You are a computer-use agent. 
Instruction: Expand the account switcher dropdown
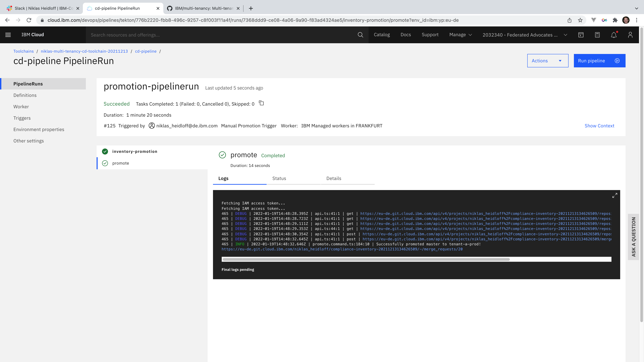point(524,35)
